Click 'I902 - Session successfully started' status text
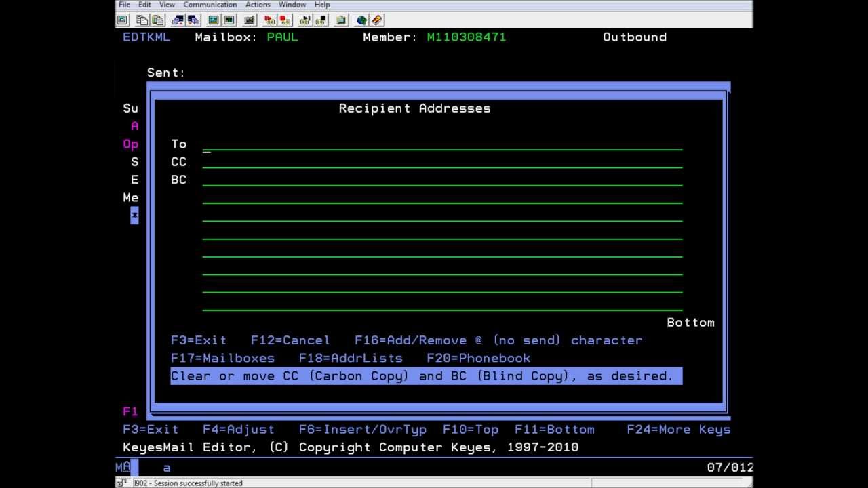 point(188,483)
